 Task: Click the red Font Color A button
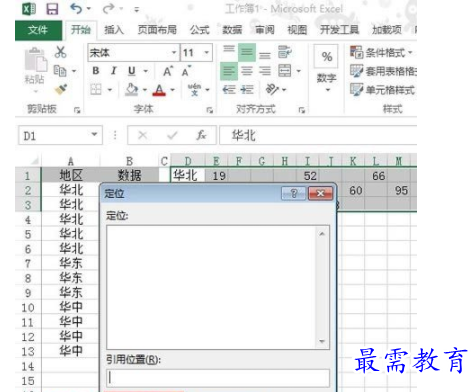coord(159,90)
